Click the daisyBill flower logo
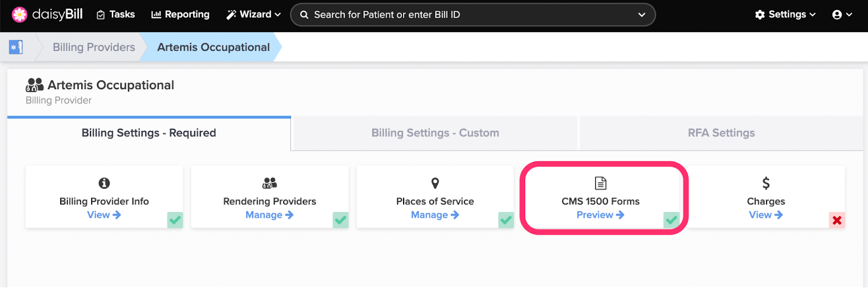This screenshot has width=868, height=288. [20, 15]
